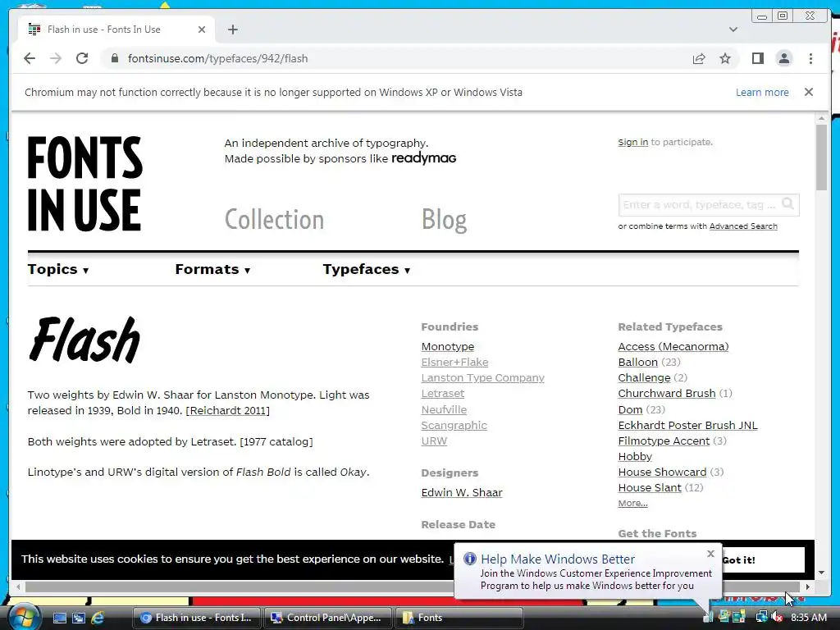This screenshot has height=630, width=840.
Task: Click the forward navigation arrow
Action: tap(56, 58)
